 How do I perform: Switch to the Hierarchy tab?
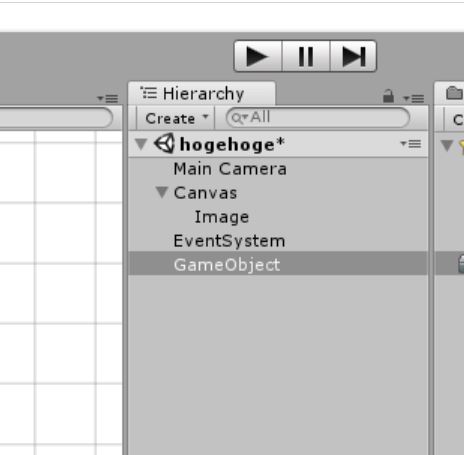[x=202, y=93]
